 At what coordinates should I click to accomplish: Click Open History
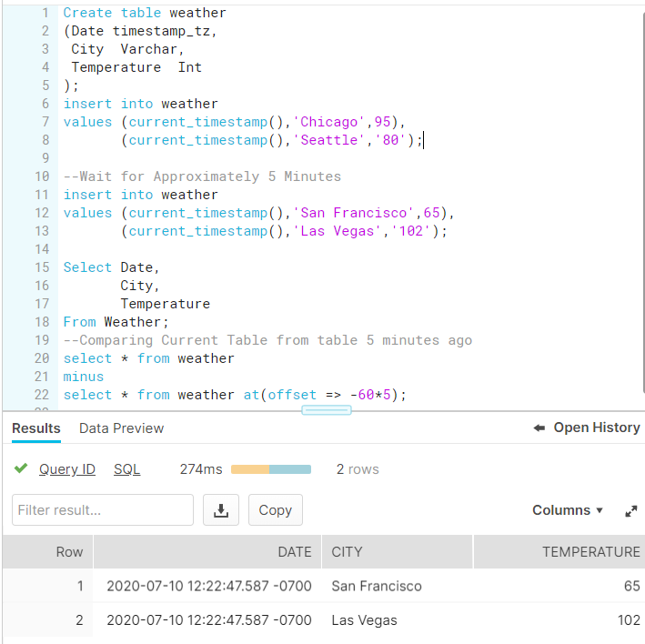(x=597, y=428)
